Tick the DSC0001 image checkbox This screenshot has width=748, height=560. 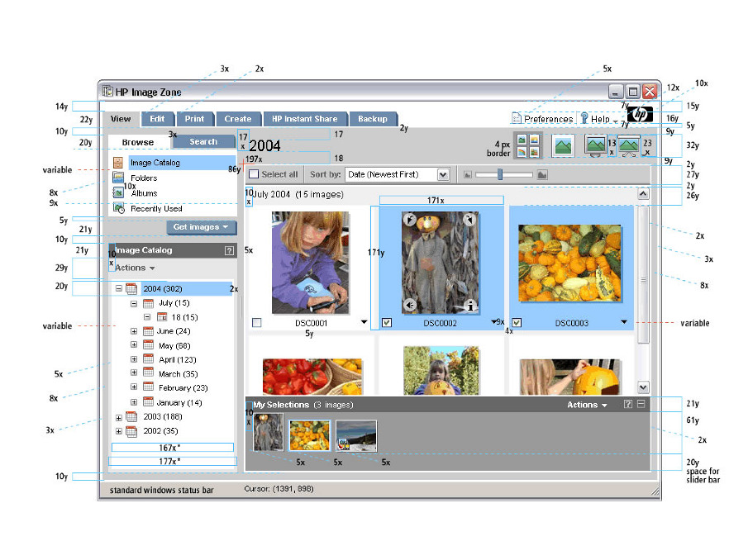click(256, 323)
